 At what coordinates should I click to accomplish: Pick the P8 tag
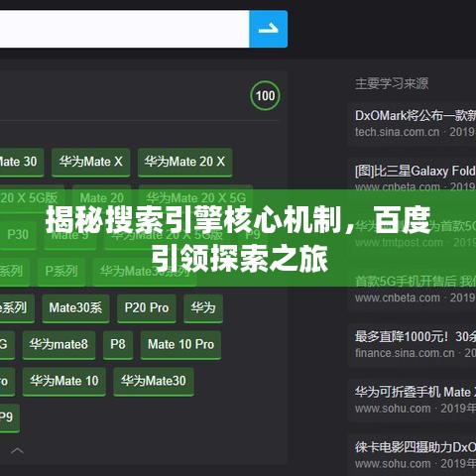[x=118, y=345]
